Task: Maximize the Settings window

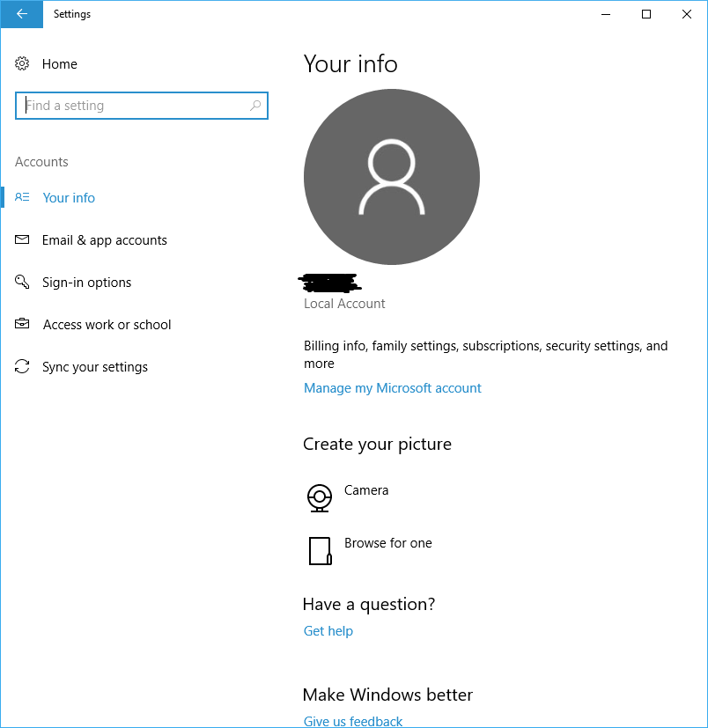Action: [646, 14]
